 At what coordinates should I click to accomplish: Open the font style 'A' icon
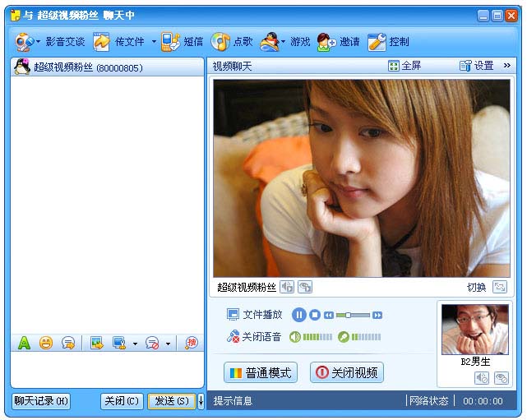[x=24, y=343]
